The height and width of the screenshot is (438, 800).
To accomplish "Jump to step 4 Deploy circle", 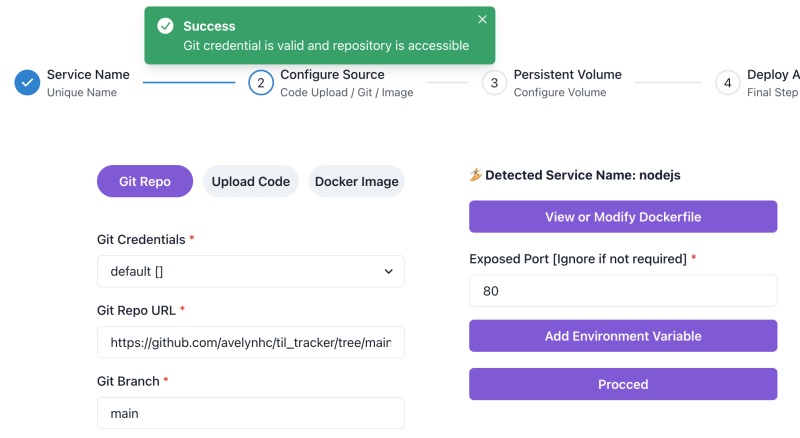I will click(x=728, y=83).
